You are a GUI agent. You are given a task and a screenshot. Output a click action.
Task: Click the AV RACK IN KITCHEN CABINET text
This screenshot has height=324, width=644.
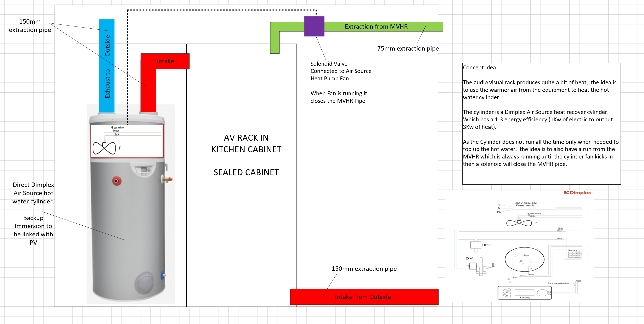[246, 143]
